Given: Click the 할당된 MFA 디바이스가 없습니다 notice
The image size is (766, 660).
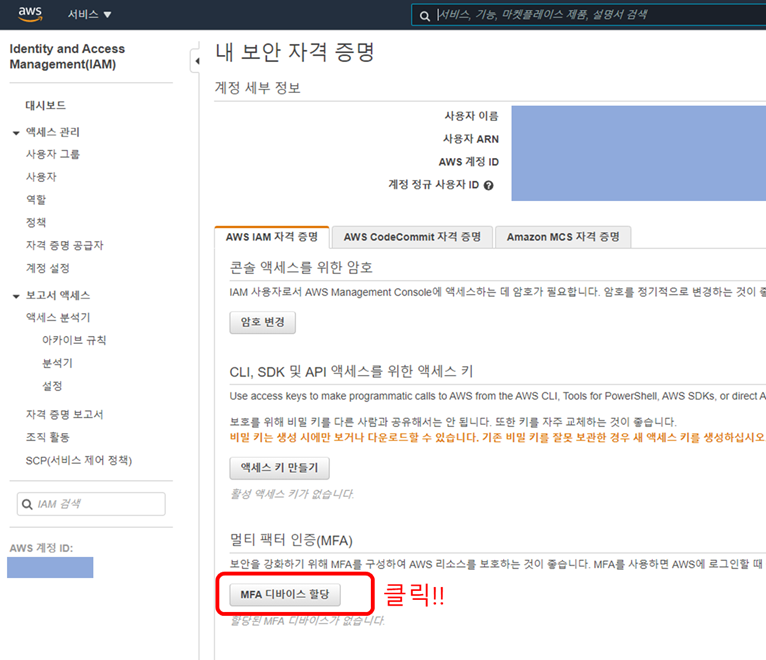Looking at the screenshot, I should pyautogui.click(x=307, y=621).
